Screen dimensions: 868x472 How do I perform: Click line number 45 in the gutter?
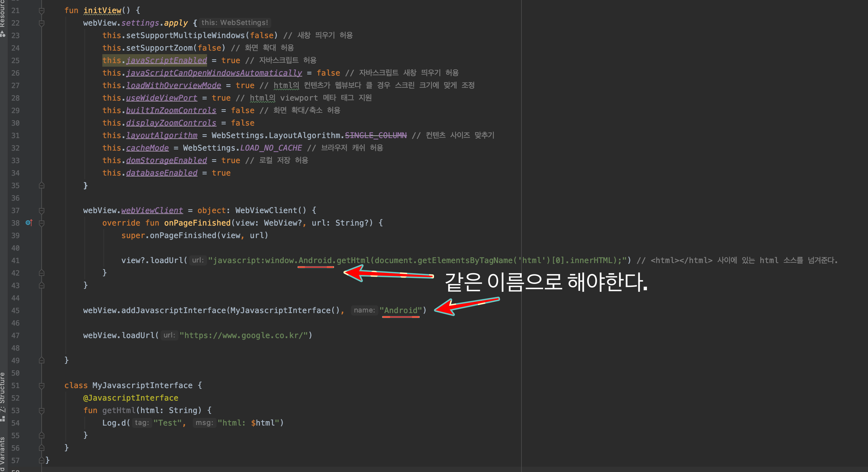[15, 310]
